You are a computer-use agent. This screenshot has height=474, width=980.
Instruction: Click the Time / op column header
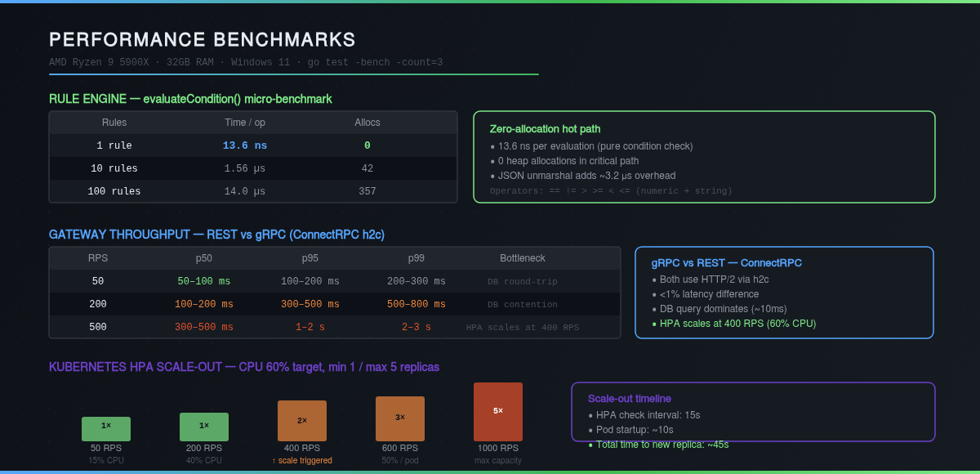click(x=244, y=122)
